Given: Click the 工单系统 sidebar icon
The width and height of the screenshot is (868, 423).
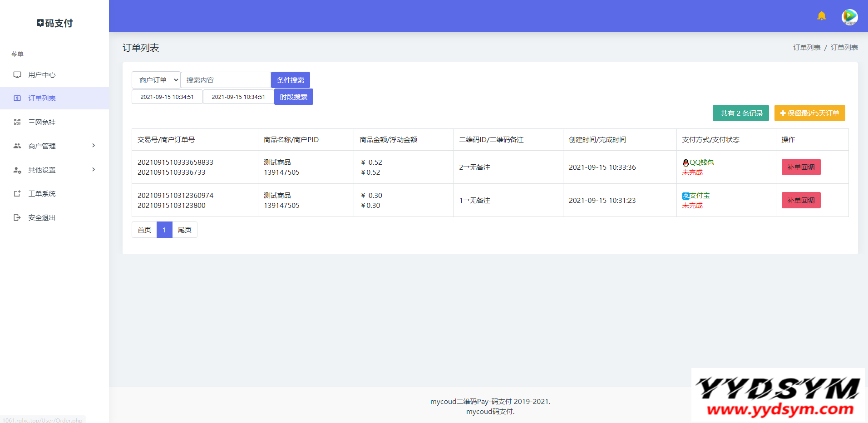Looking at the screenshot, I should point(17,194).
